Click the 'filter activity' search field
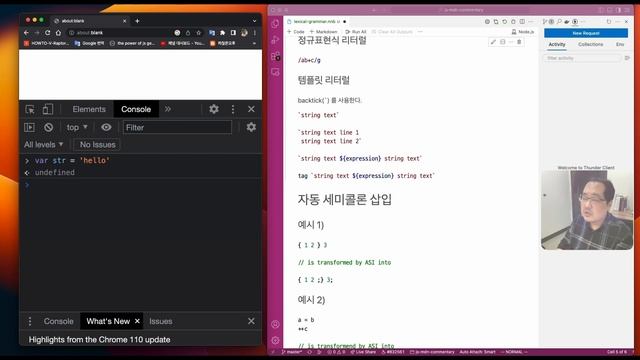 click(x=582, y=58)
